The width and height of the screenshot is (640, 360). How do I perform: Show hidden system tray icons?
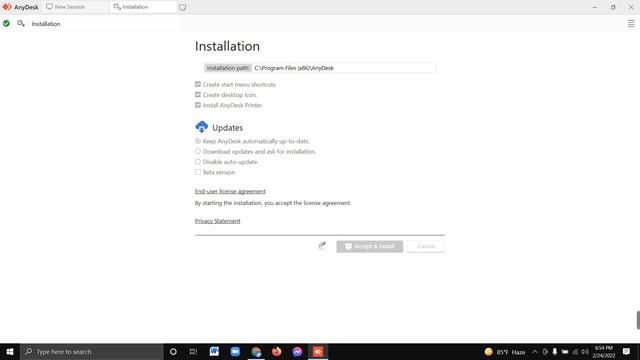[x=535, y=352]
